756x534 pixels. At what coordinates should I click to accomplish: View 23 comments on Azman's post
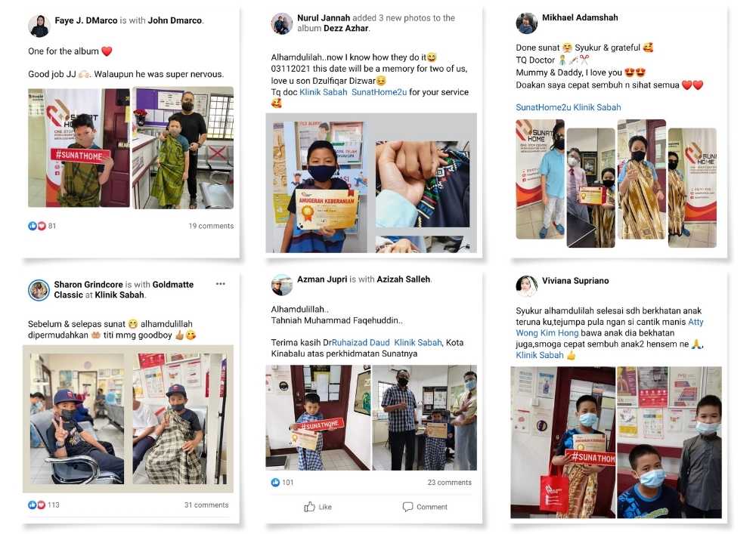[449, 482]
